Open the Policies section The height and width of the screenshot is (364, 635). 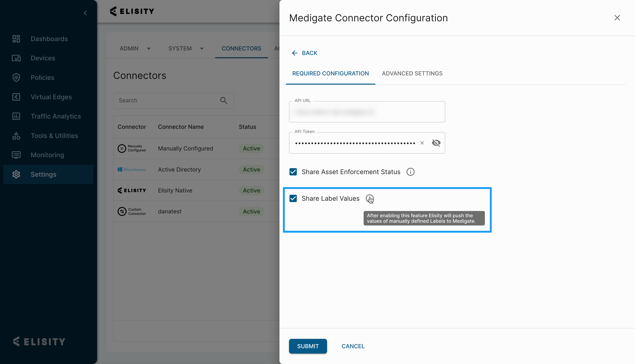pos(43,77)
